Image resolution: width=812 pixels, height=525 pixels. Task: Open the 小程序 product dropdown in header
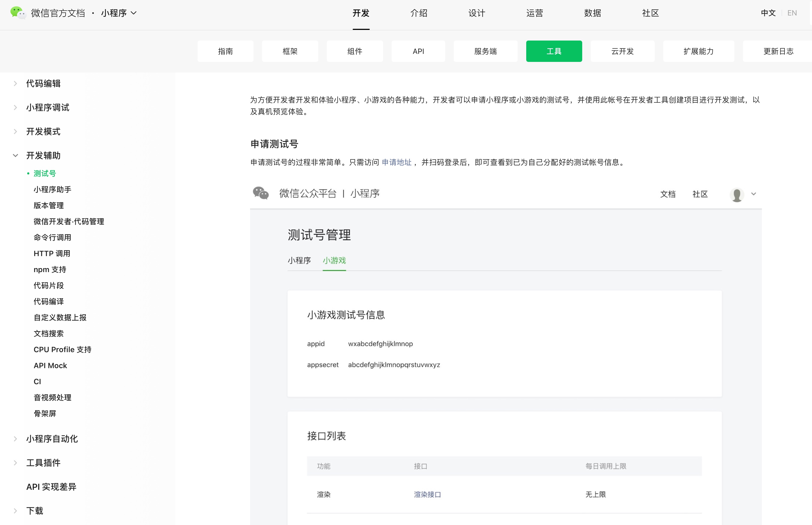click(119, 13)
